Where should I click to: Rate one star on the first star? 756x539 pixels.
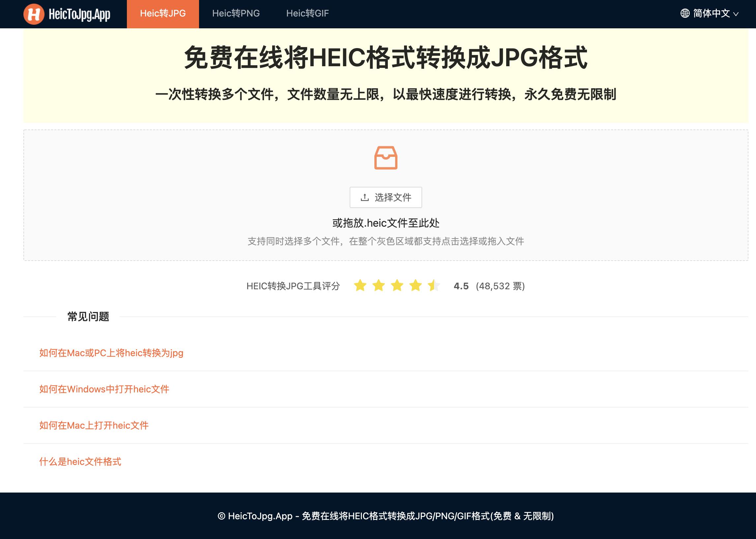pos(360,285)
